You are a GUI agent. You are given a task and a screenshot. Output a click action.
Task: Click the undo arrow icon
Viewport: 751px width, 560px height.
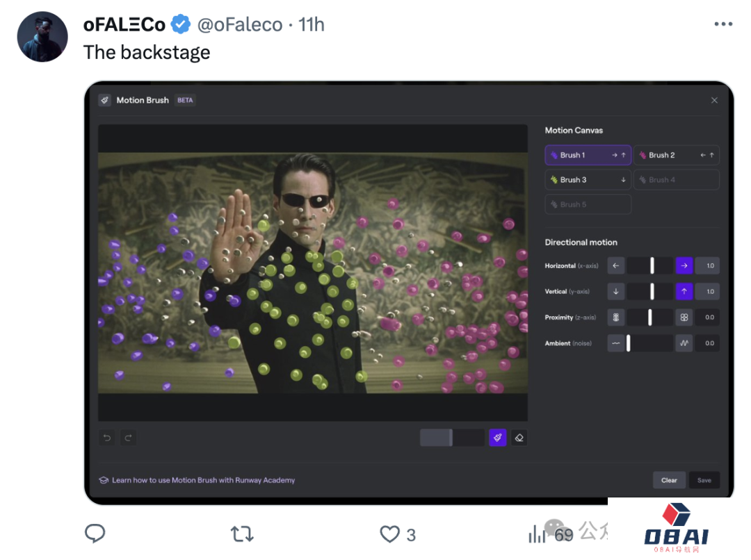click(x=107, y=438)
